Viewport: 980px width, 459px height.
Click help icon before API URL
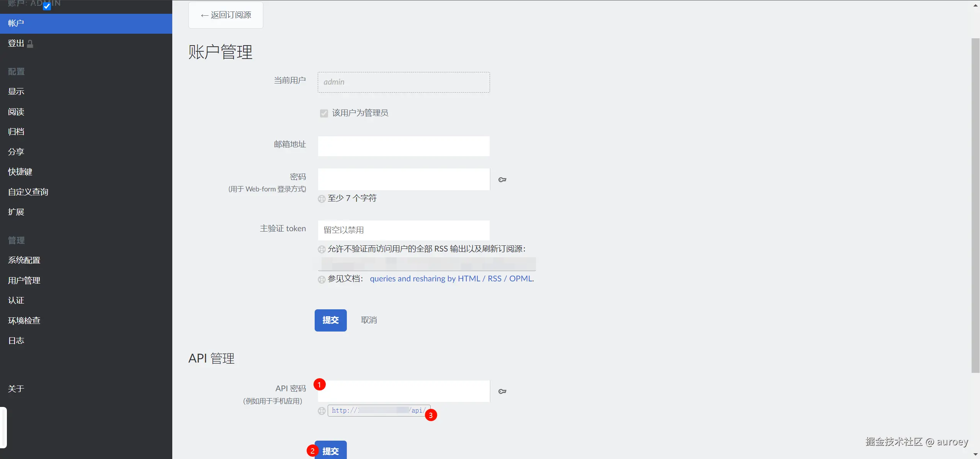(322, 411)
